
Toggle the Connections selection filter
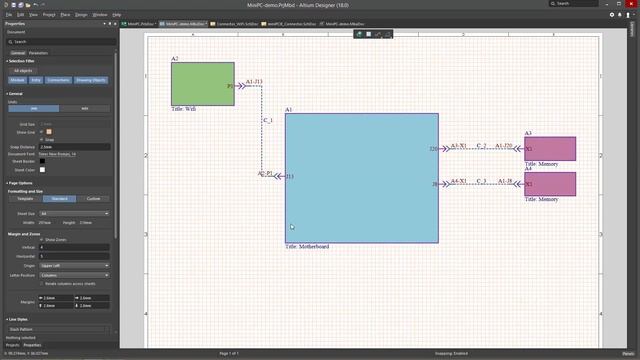click(58, 80)
